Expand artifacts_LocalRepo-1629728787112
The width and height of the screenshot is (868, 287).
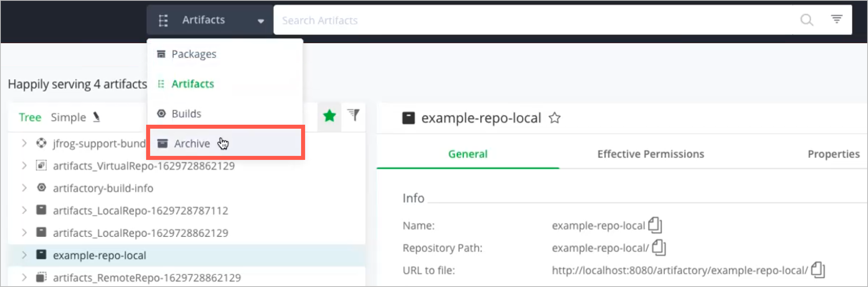24,210
